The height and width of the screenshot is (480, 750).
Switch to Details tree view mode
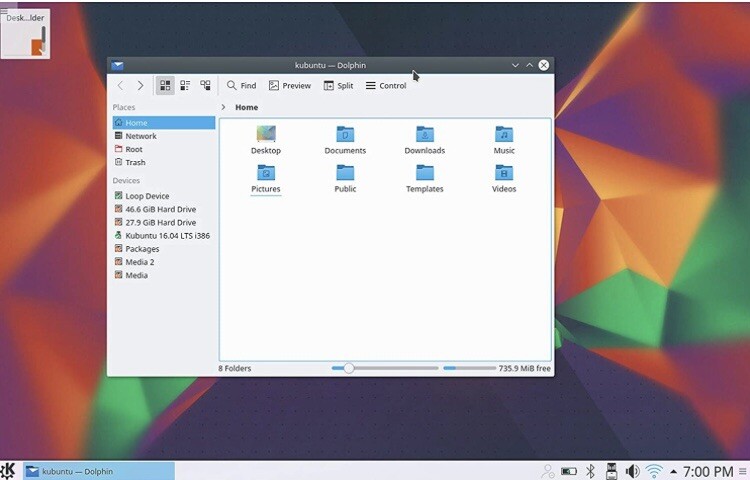(205, 86)
